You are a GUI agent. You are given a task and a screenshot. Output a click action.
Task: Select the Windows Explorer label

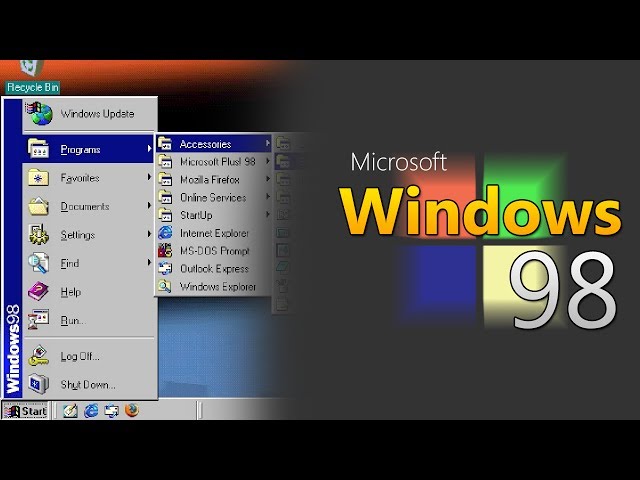pyautogui.click(x=218, y=287)
